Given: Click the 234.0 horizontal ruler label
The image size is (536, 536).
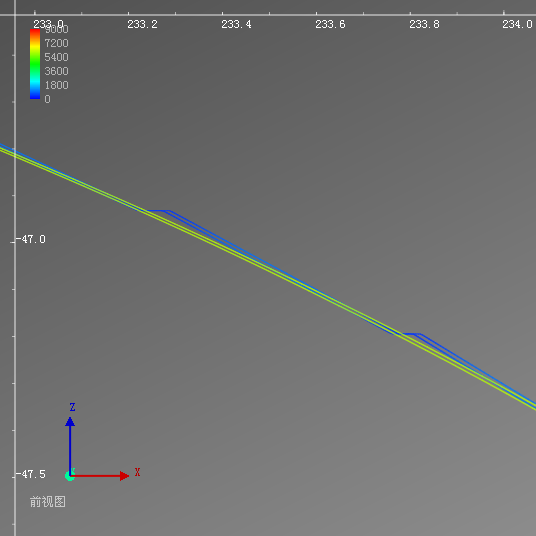Looking at the screenshot, I should coord(517,25).
